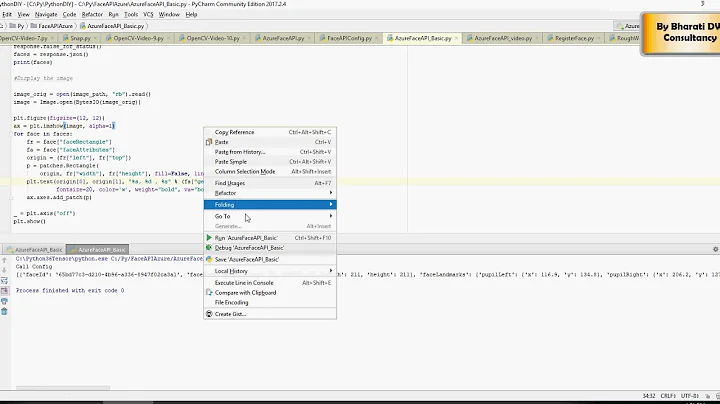Image resolution: width=720 pixels, height=404 pixels.
Task: Run 'AzureFaceAPI_Basic' from context menu
Action: 270,238
